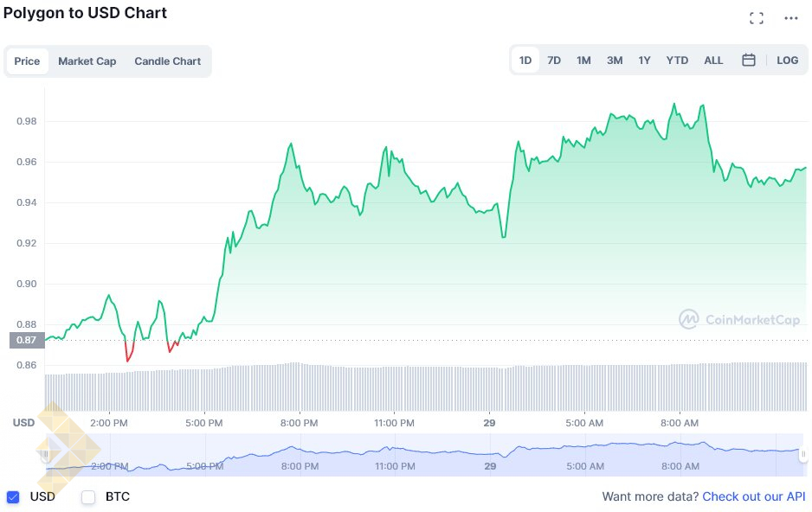This screenshot has height=512, width=812.
Task: Open the Candle Chart tab
Action: pyautogui.click(x=167, y=61)
